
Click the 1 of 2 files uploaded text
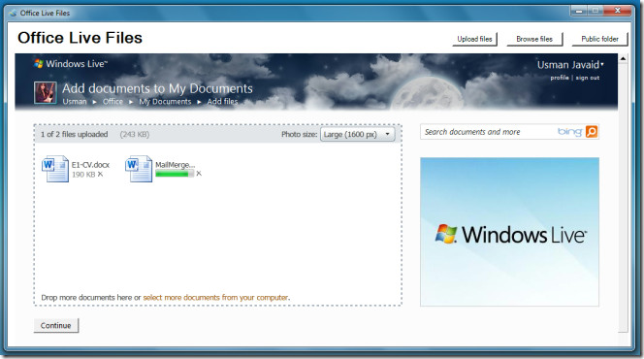[x=75, y=134]
